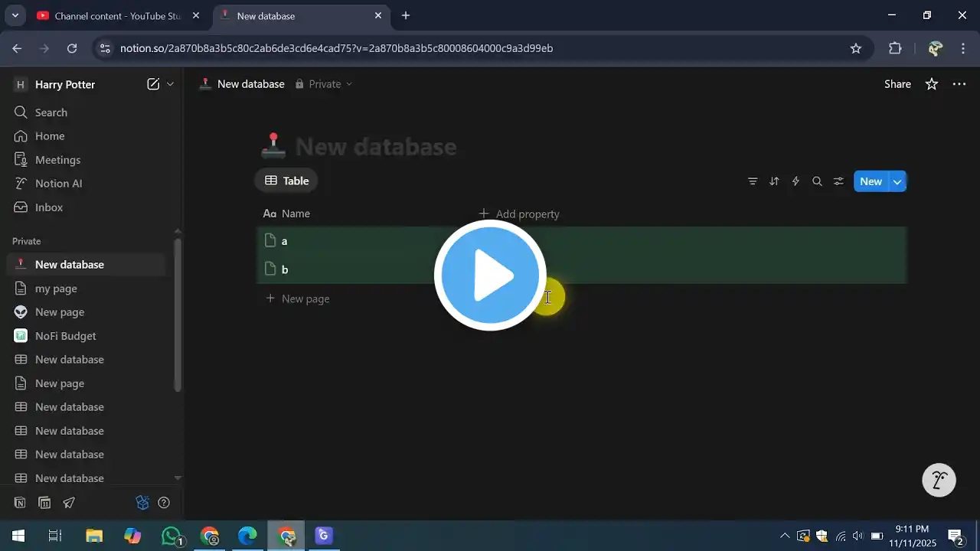Open the joystick New database sidebar item
The height and width of the screenshot is (551, 980).
[86, 265]
